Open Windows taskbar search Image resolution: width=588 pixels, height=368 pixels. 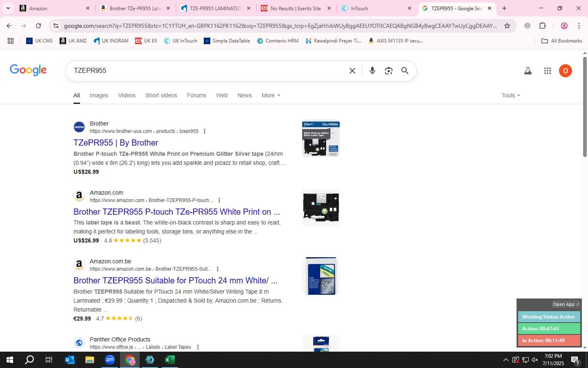29,360
